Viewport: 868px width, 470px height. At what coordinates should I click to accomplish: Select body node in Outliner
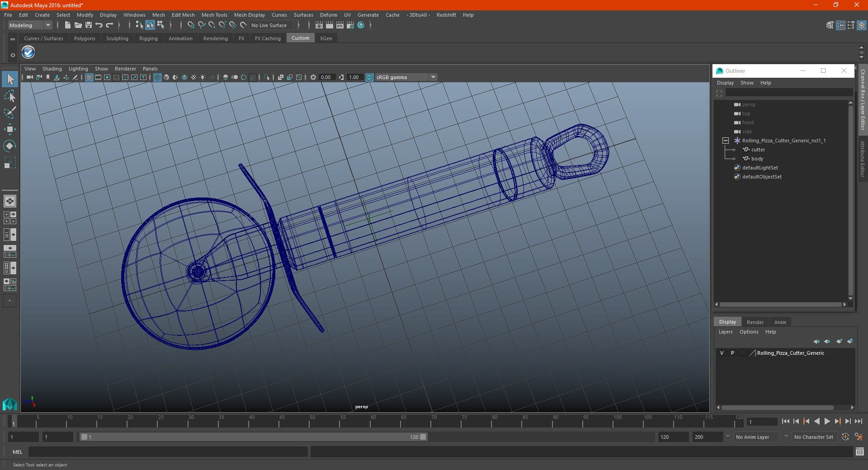click(757, 159)
